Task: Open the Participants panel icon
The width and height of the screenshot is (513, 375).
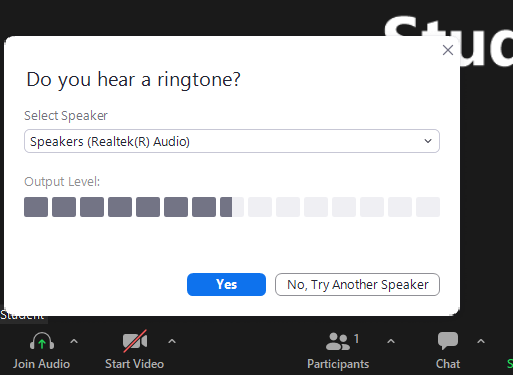Action: click(x=338, y=341)
